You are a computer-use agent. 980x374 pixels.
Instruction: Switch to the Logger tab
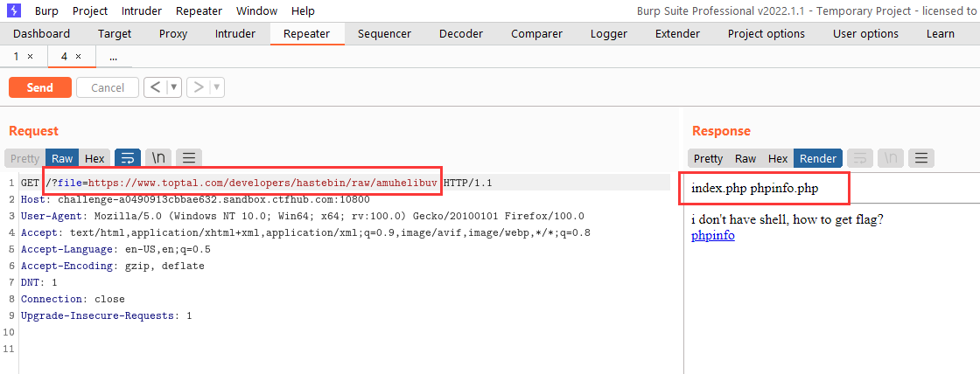click(609, 34)
